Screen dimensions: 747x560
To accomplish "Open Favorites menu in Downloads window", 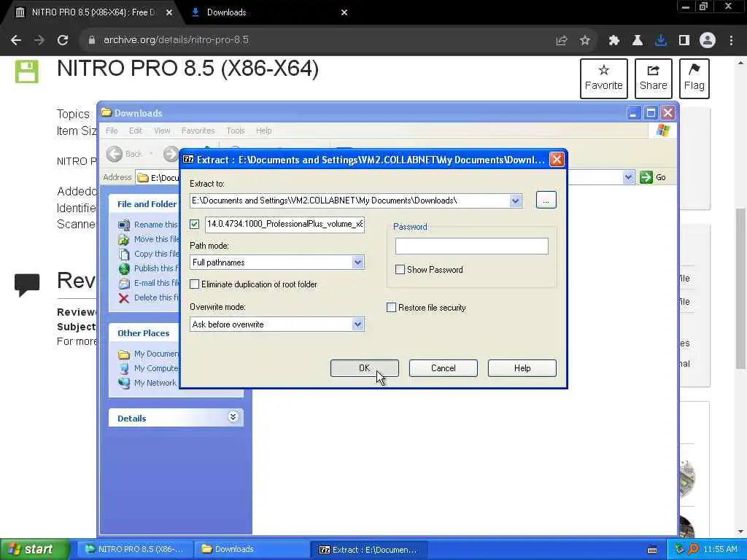I will click(198, 131).
